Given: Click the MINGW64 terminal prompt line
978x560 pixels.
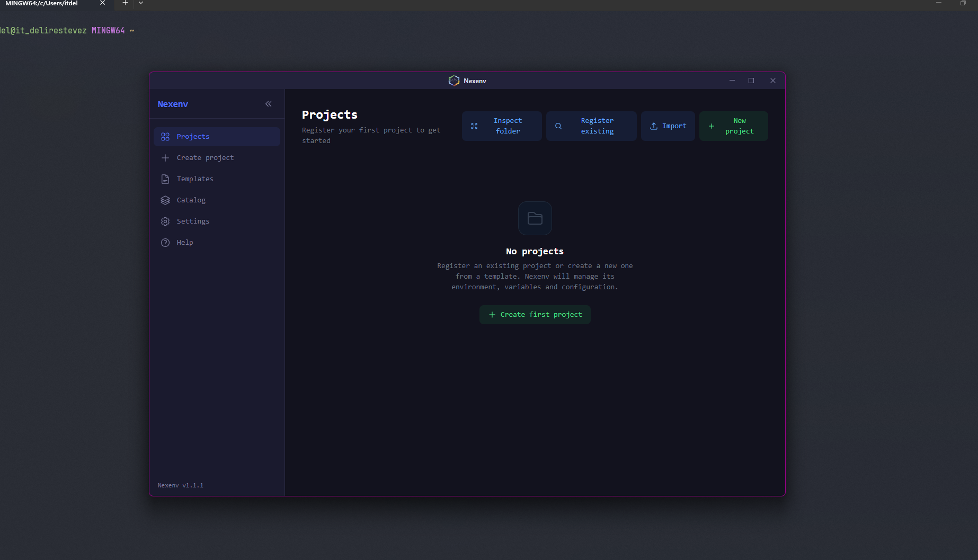Looking at the screenshot, I should coord(67,31).
